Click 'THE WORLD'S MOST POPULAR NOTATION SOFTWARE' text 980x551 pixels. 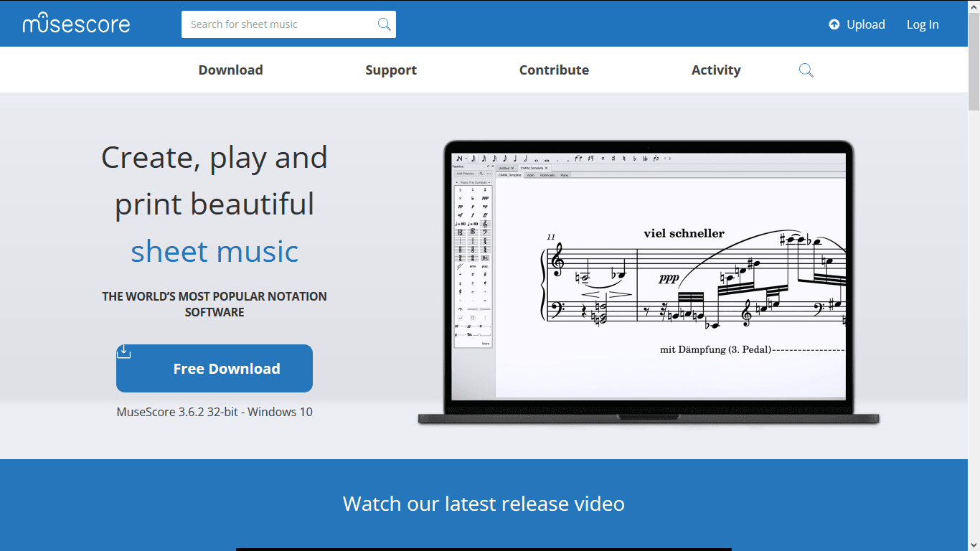(215, 304)
